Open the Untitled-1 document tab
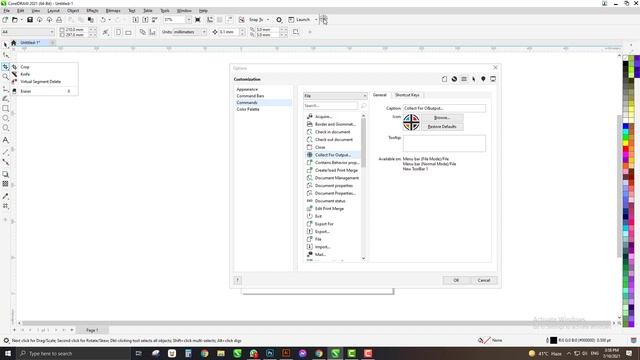This screenshot has width=640, height=360. click(30, 42)
